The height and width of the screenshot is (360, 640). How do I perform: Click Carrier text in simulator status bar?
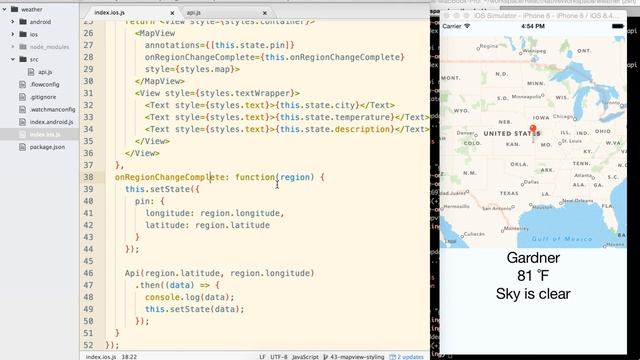coord(452,26)
